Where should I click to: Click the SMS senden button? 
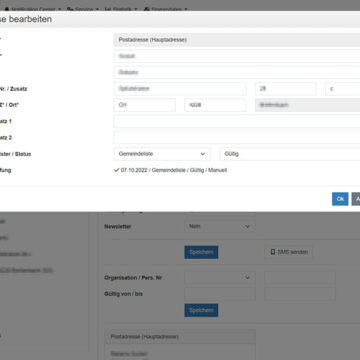click(289, 252)
